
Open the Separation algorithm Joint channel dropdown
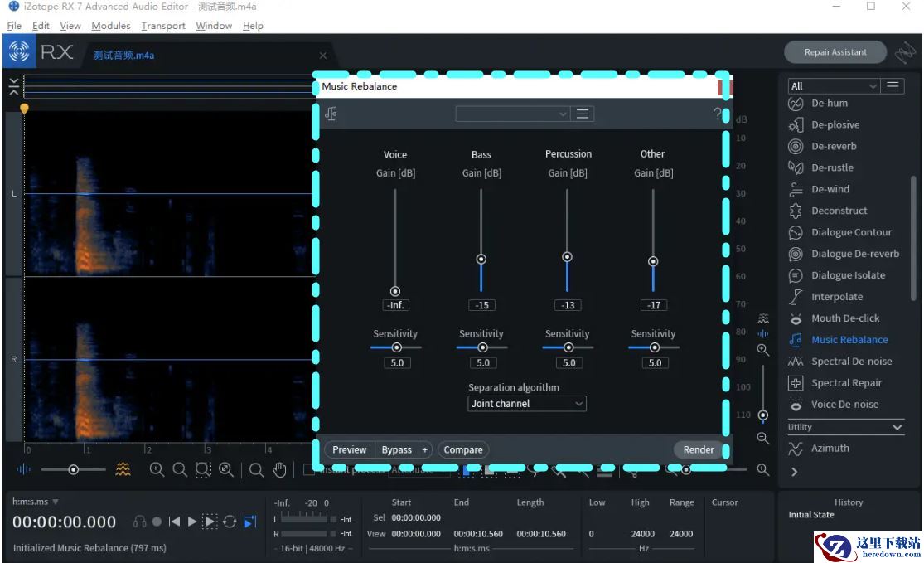pos(527,403)
